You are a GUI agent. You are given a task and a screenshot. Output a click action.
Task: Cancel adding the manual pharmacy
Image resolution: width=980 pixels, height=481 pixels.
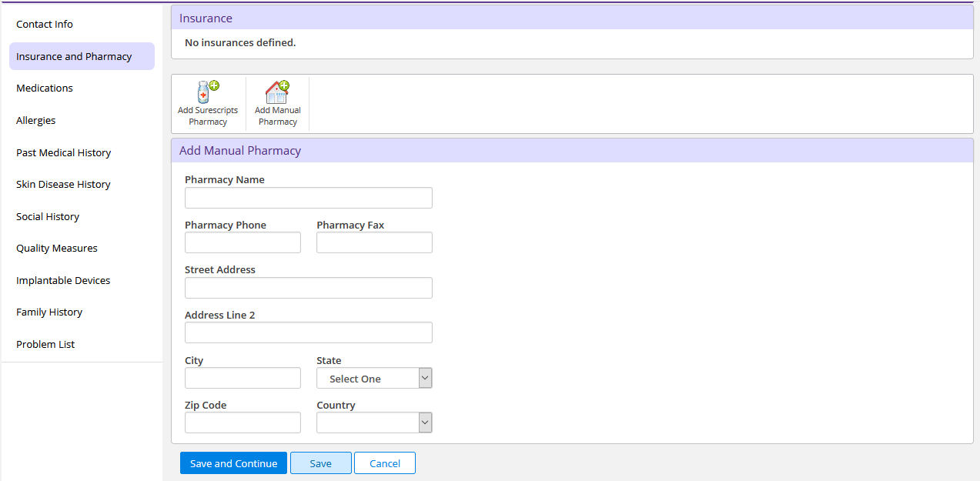[385, 463]
